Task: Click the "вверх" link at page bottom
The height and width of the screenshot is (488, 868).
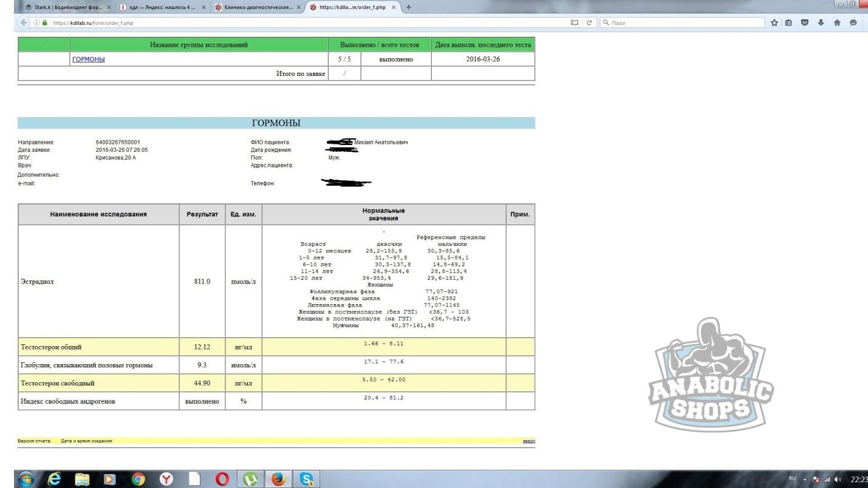Action: pos(528,441)
